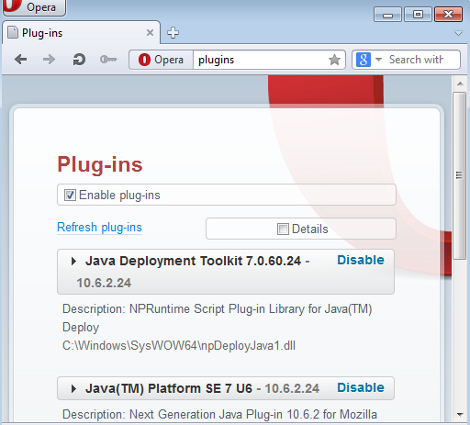Reload the page with the refresh icon
Image resolution: width=470 pixels, height=425 pixels.
pos(79,60)
